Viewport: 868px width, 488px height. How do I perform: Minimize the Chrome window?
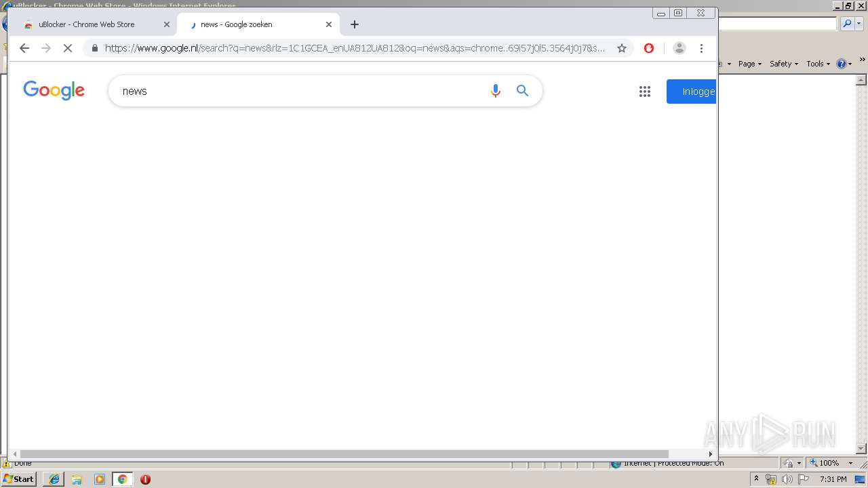click(x=661, y=13)
